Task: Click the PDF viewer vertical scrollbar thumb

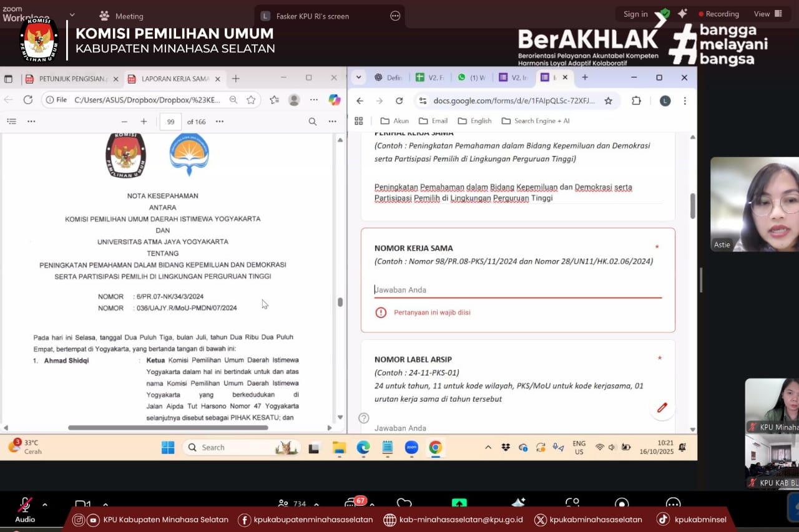Action: tap(340, 302)
